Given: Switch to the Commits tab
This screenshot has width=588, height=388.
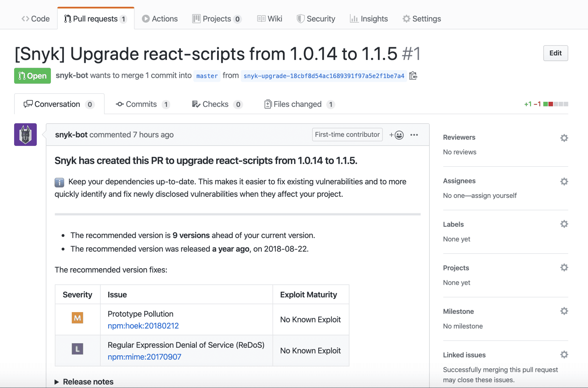Looking at the screenshot, I should (x=143, y=104).
